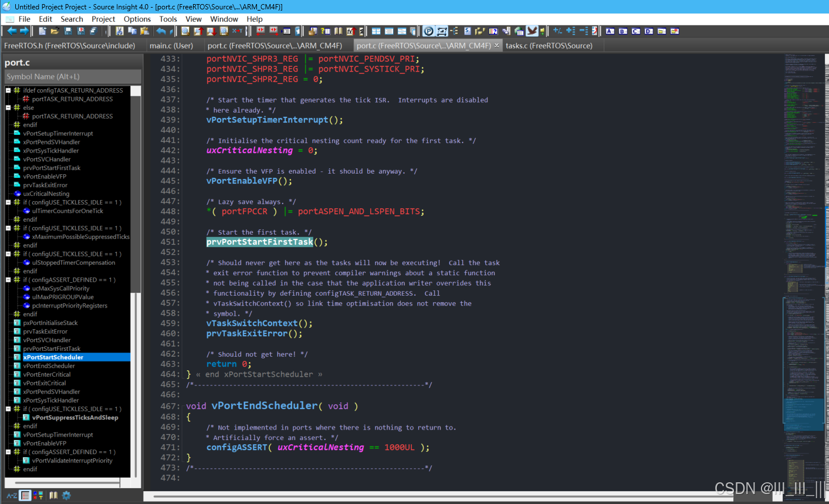Click the bookmark C icon in toolbar
Image resolution: width=829 pixels, height=504 pixels.
(636, 31)
